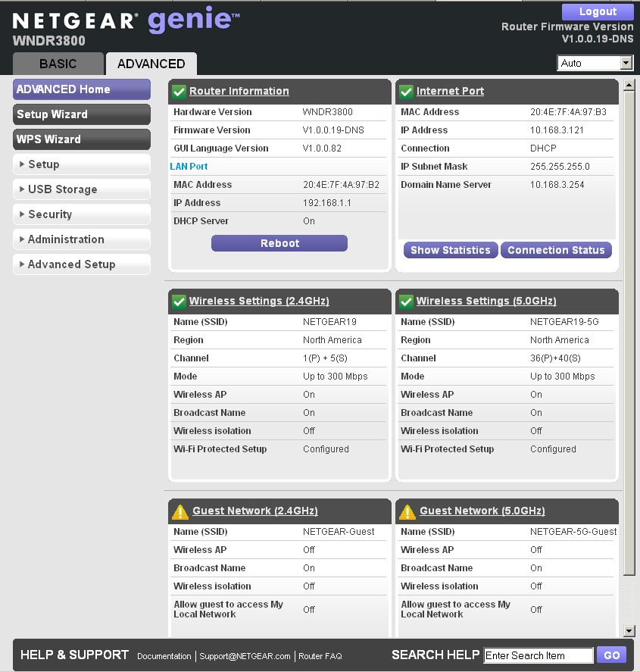Click the GUI Language Version V1.0.0.82

pyautogui.click(x=322, y=148)
